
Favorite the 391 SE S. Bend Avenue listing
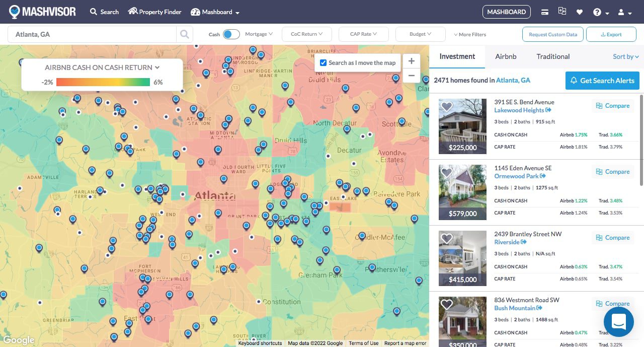tap(447, 106)
